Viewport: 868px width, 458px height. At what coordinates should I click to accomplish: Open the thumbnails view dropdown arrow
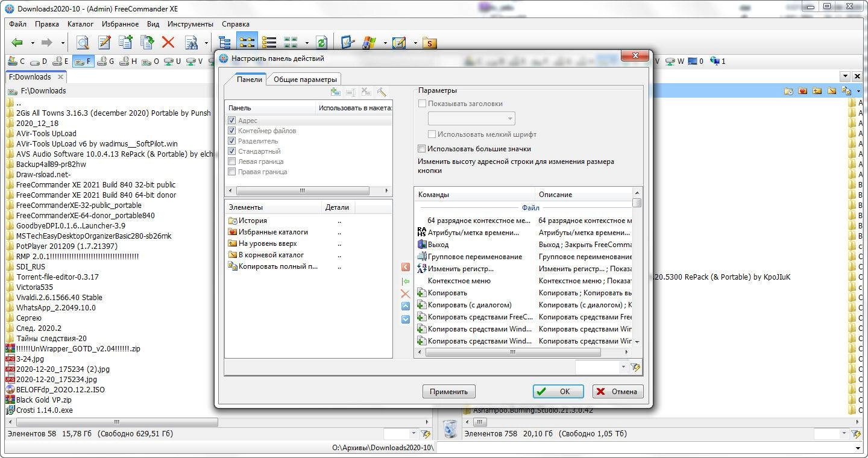pos(306,43)
